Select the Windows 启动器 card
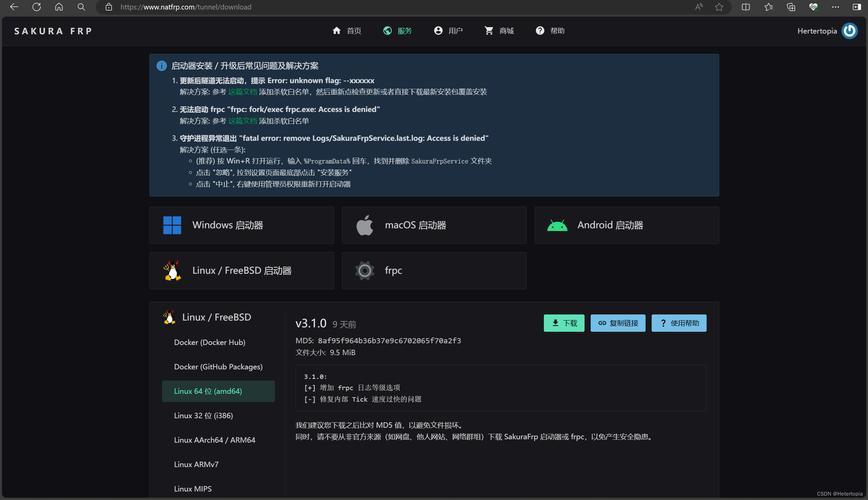 [241, 225]
